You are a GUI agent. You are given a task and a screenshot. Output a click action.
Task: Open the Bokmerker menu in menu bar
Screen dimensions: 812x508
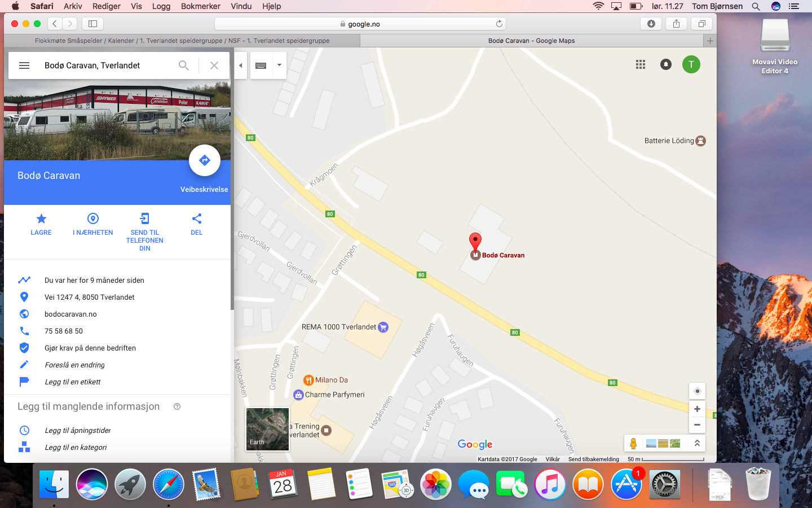[x=201, y=6]
